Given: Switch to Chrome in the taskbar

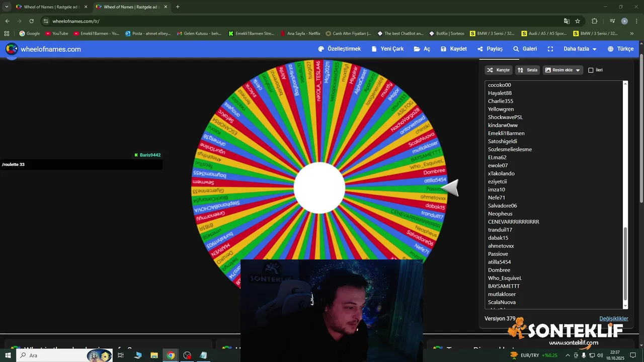Looking at the screenshot, I should pos(171,355).
